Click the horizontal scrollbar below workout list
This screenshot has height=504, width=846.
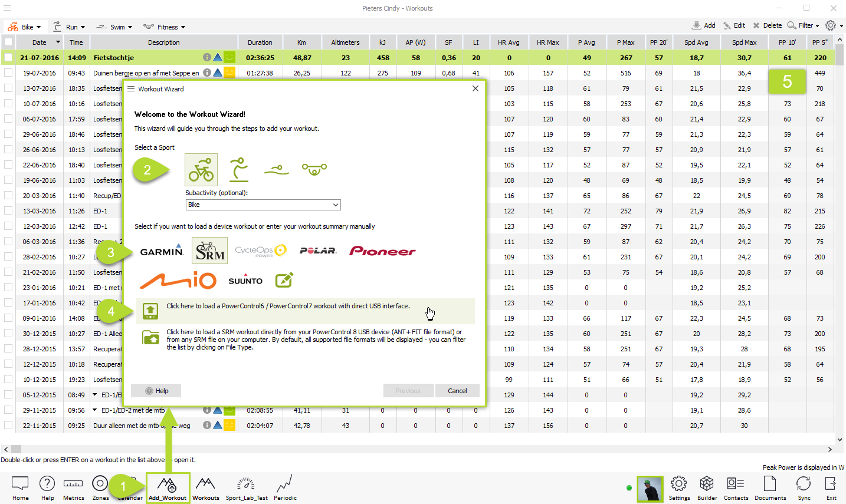click(x=413, y=449)
